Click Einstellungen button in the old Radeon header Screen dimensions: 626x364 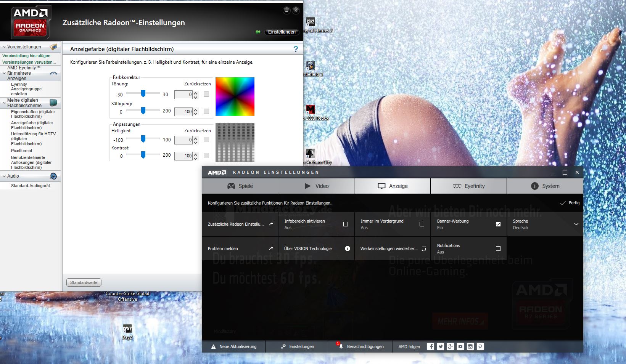(x=282, y=32)
